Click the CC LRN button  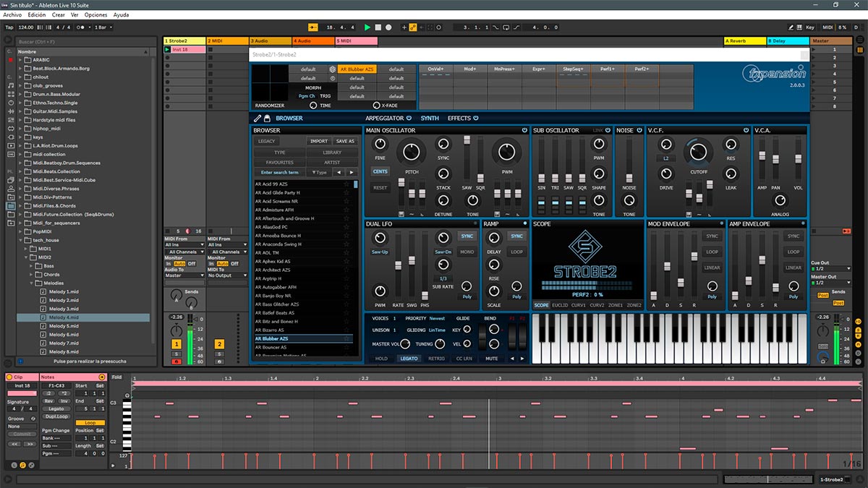point(464,359)
